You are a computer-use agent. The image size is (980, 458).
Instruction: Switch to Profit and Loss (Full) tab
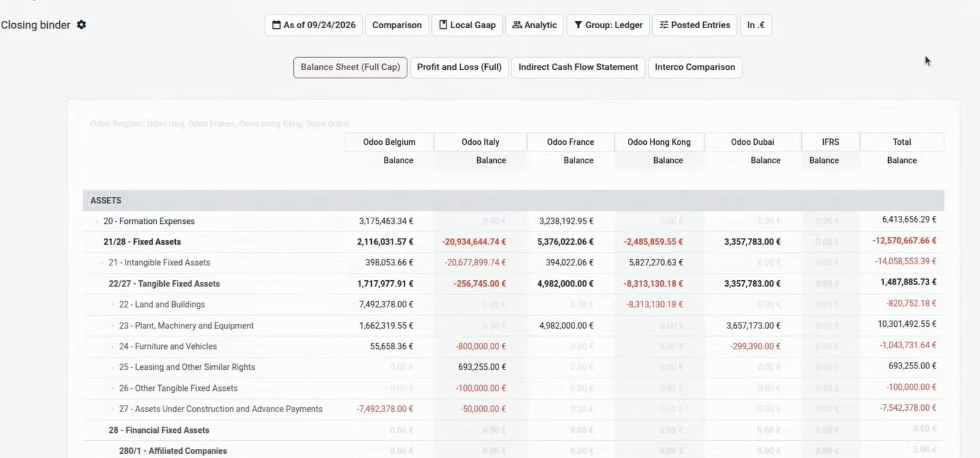pyautogui.click(x=459, y=67)
